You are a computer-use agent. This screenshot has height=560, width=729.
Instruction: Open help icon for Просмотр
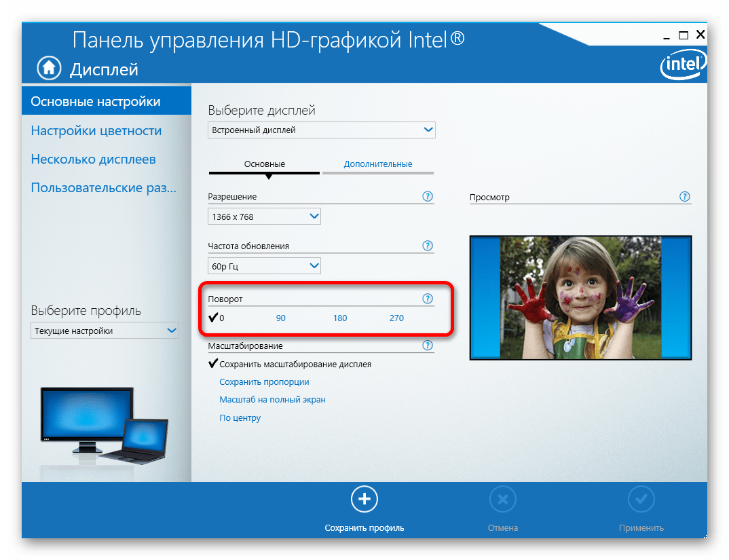pos(685,197)
